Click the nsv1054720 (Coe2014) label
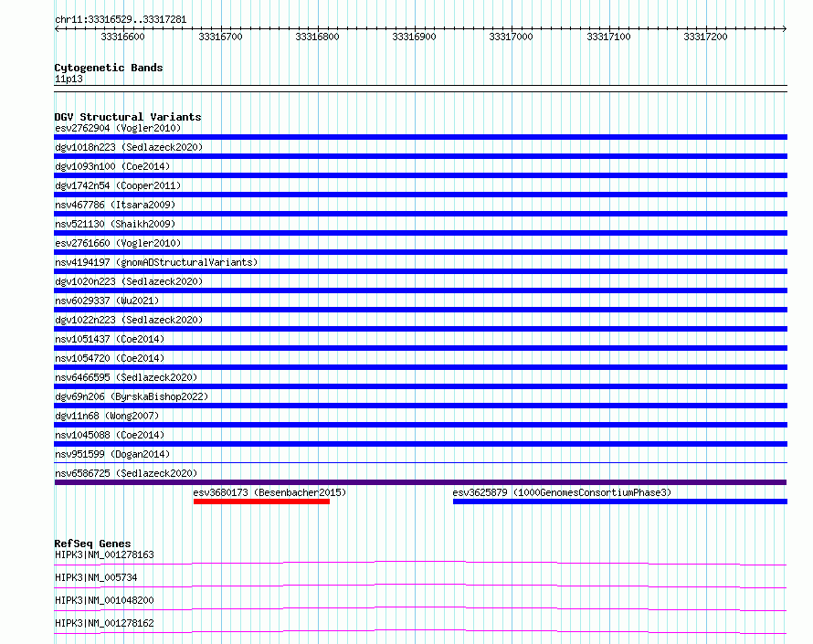 110,358
